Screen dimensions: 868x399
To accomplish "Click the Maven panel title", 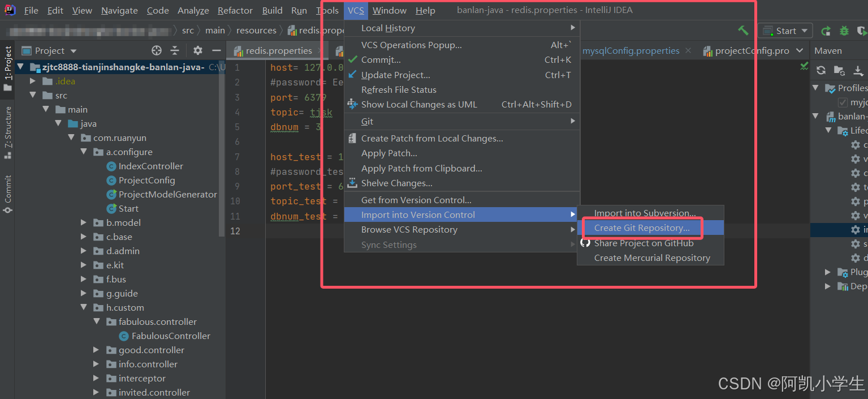I will (x=828, y=50).
